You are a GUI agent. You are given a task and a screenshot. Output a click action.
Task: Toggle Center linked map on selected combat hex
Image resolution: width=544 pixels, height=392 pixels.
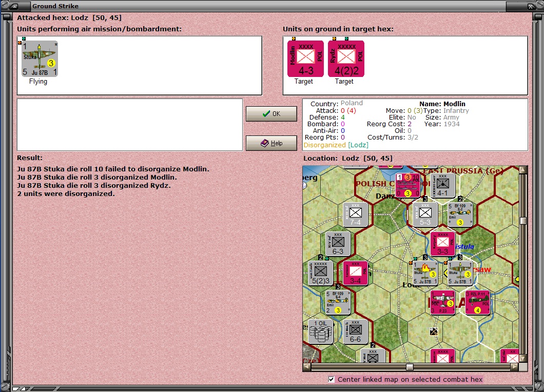click(332, 380)
